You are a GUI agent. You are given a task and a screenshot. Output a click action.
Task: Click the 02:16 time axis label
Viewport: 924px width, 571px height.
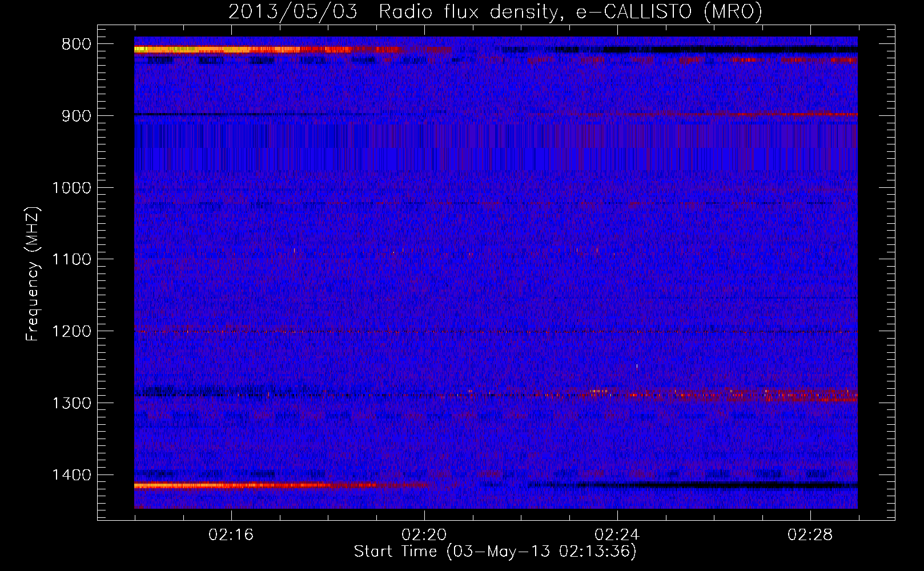[231, 535]
